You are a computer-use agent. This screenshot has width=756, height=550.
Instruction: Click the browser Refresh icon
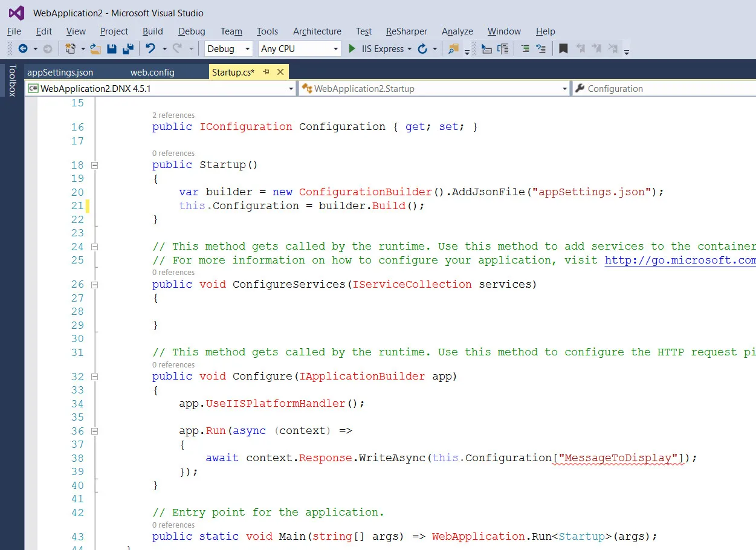(422, 49)
